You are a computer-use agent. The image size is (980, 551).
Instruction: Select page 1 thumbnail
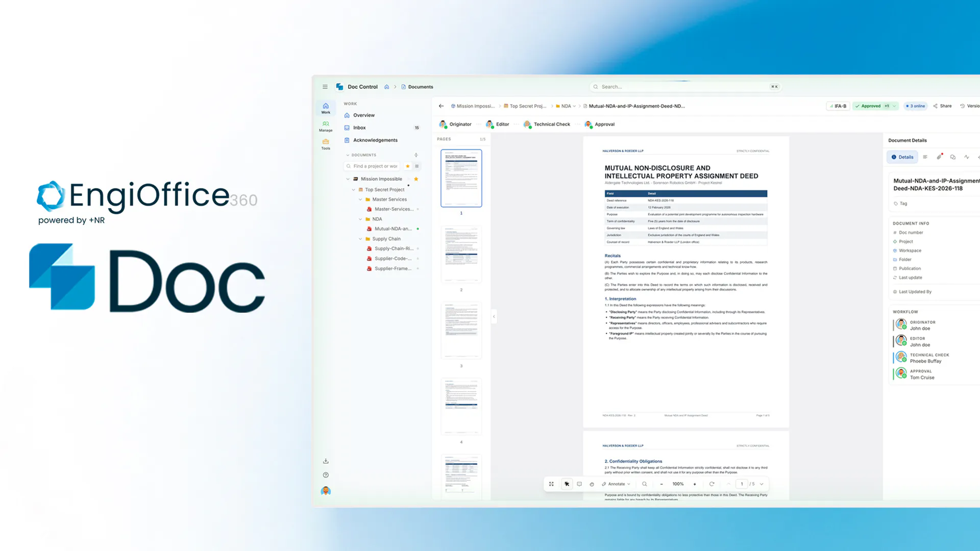pos(461,178)
